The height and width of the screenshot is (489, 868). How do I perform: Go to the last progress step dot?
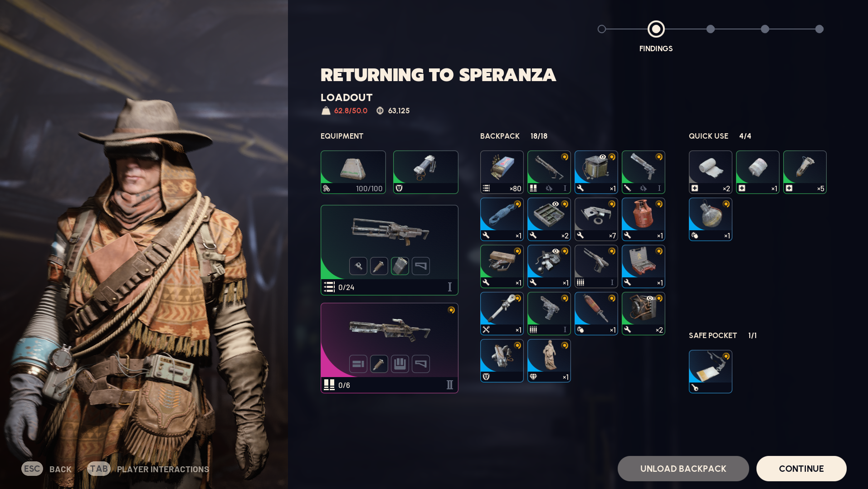(819, 29)
